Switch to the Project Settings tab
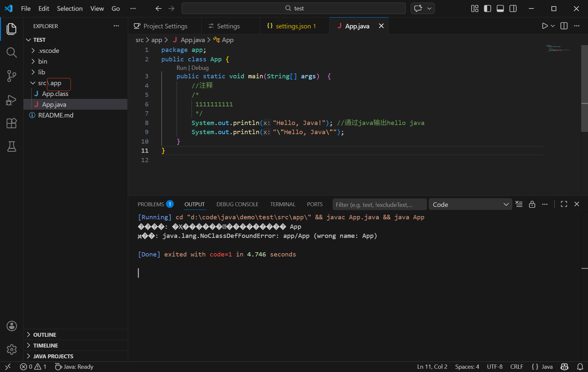This screenshot has width=588, height=372. 165,26
